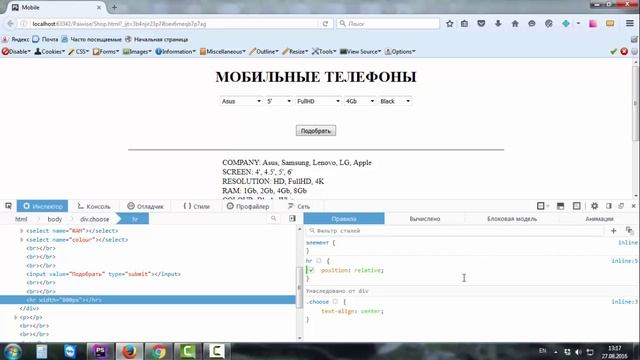Click the Подобрать submit button
The height and width of the screenshot is (360, 640).
click(x=316, y=131)
